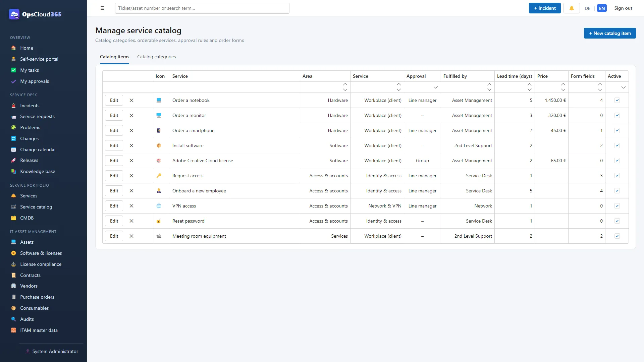The width and height of the screenshot is (644, 362).
Task: Click the Releases rocket icon
Action: pos(13,160)
